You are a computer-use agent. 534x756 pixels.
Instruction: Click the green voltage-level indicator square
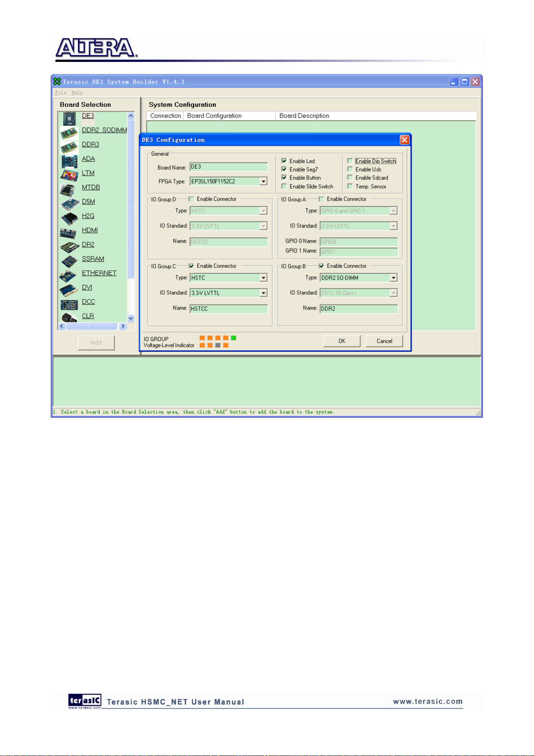(234, 338)
